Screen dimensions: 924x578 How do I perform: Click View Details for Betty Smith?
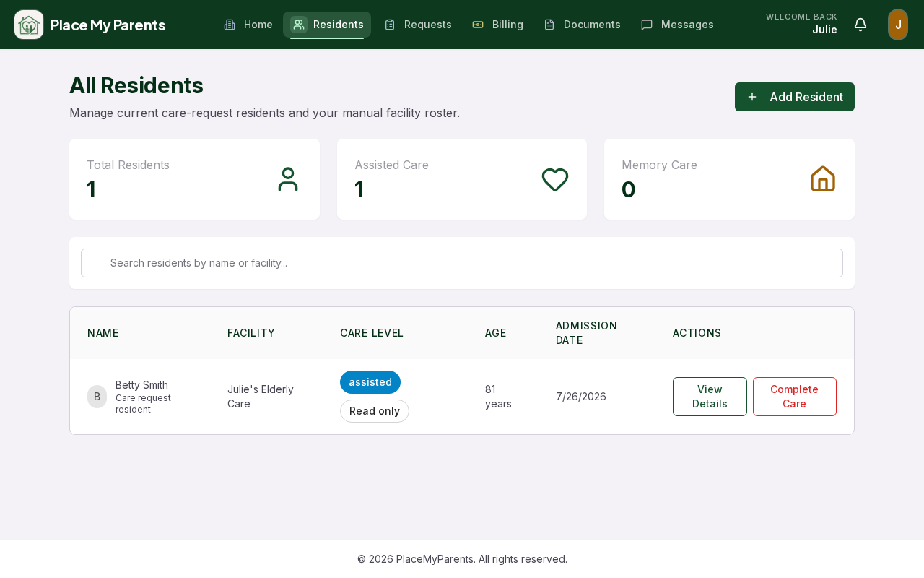(710, 397)
